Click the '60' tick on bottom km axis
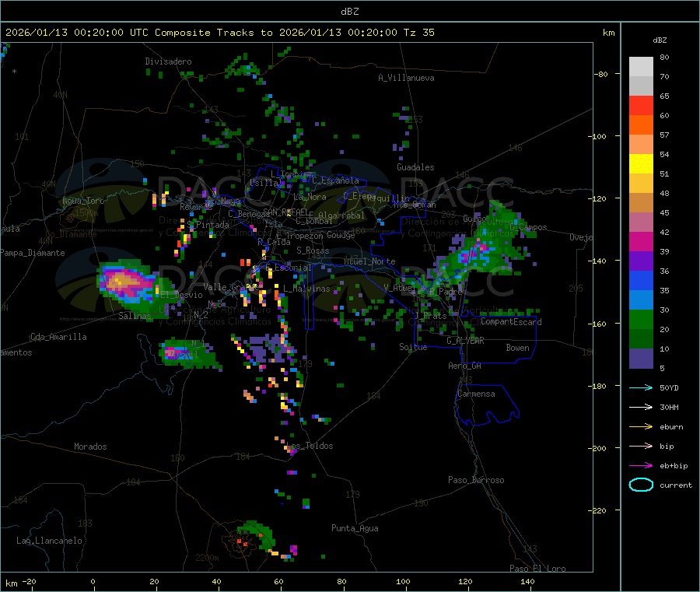700x592 pixels. pos(278,581)
